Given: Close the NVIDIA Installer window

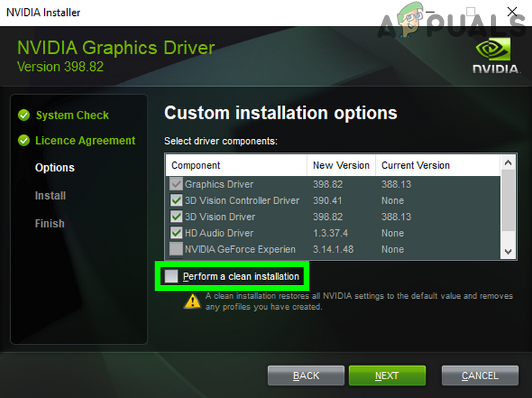Looking at the screenshot, I should coord(512,12).
